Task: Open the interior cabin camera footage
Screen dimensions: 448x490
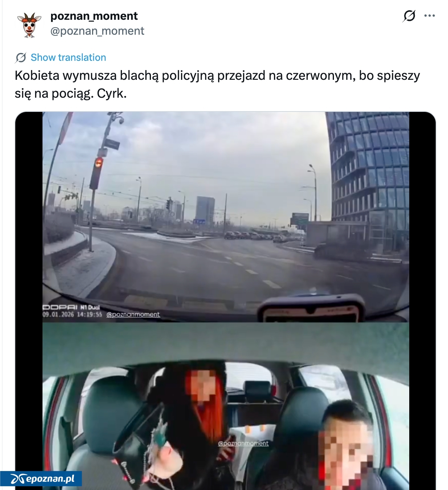Action: (225, 406)
